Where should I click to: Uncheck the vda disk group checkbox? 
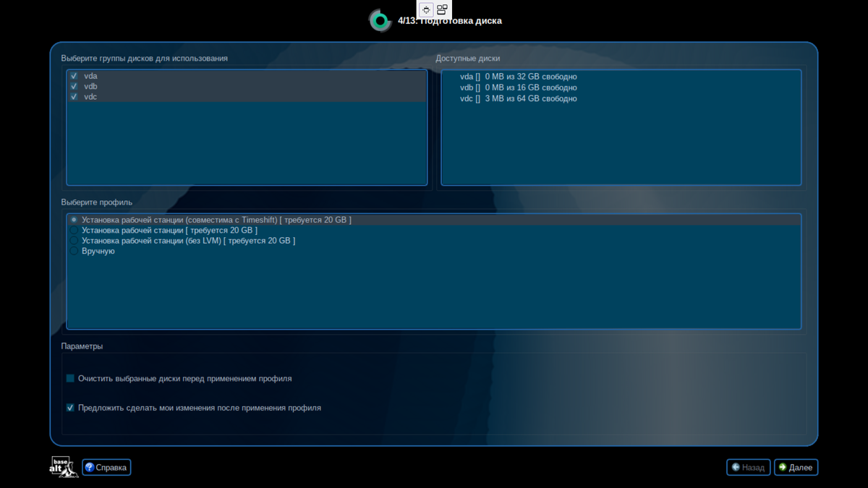click(x=74, y=75)
